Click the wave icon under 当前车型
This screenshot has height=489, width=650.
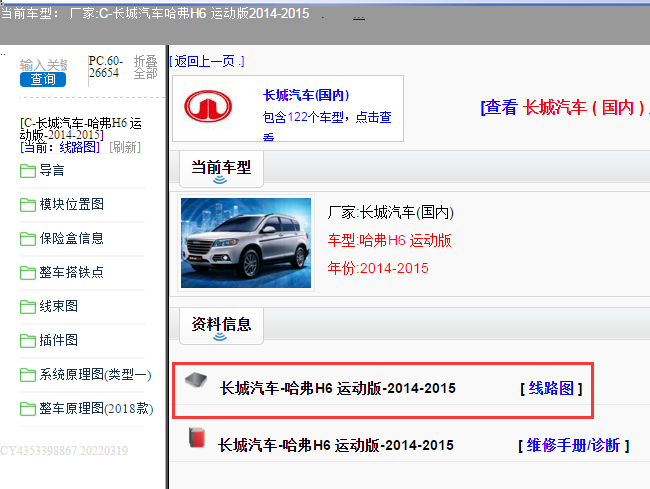point(220,179)
